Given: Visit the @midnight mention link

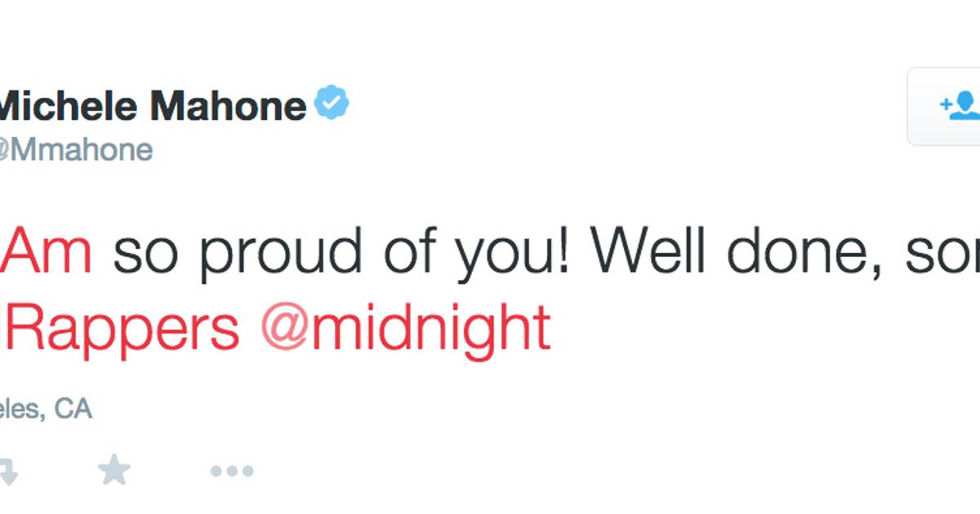Looking at the screenshot, I should (x=406, y=328).
